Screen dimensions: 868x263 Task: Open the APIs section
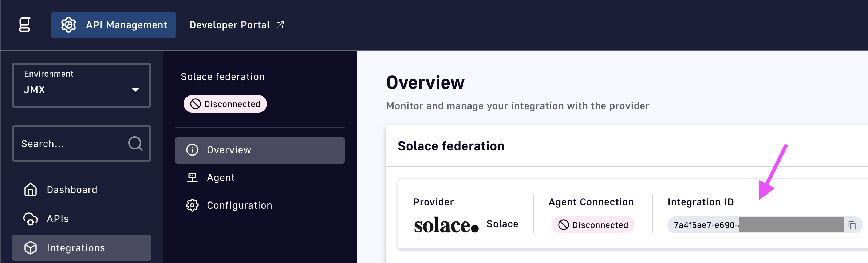(58, 219)
